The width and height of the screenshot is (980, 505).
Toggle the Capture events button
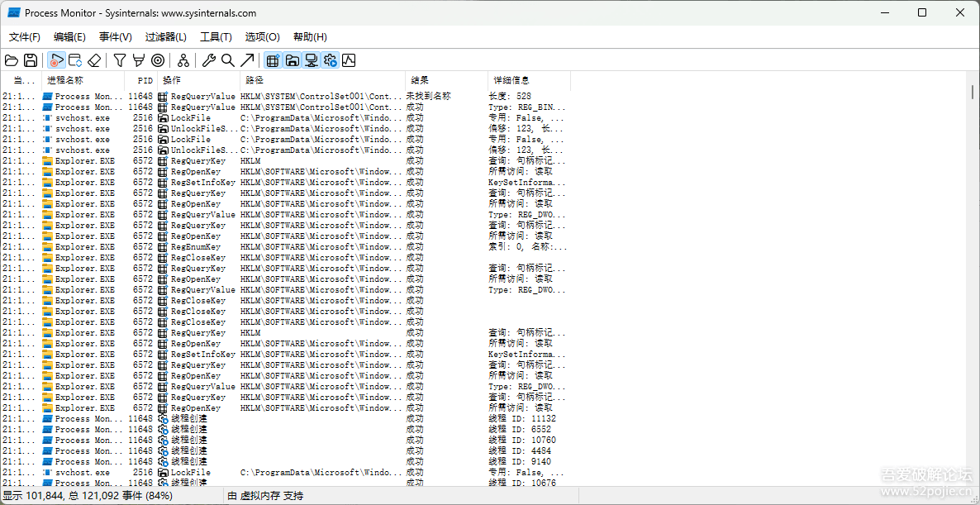pyautogui.click(x=56, y=60)
